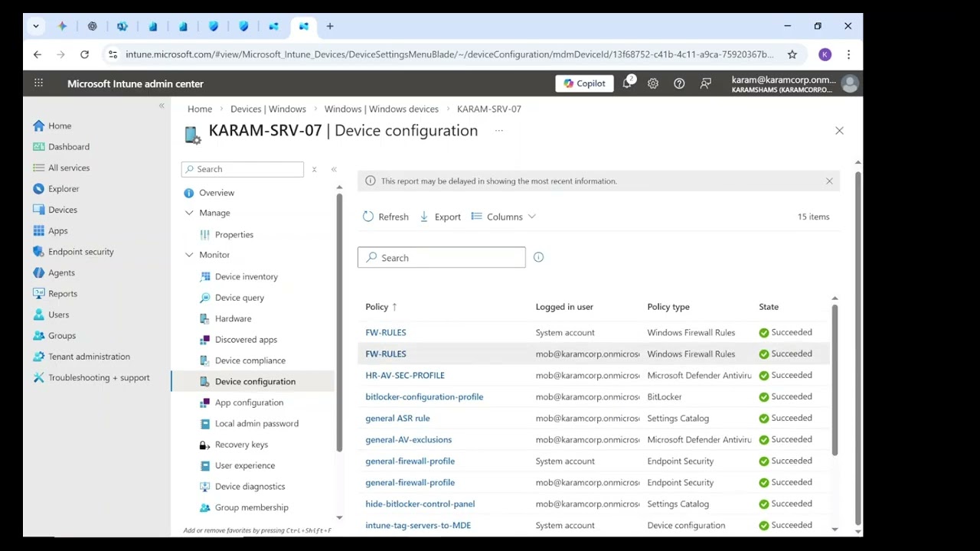Click the Tenant administration icon
Screen dimensions: 980x551
38,357
